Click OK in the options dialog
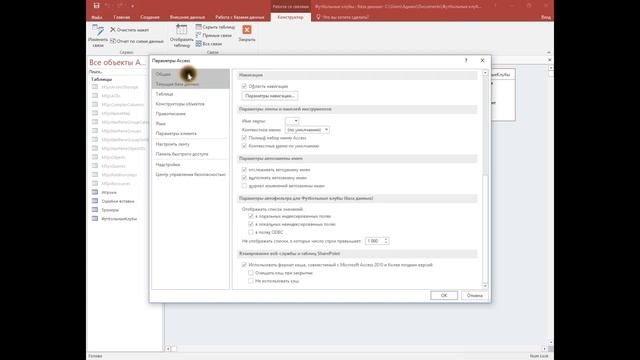The image size is (640, 360). (x=444, y=295)
